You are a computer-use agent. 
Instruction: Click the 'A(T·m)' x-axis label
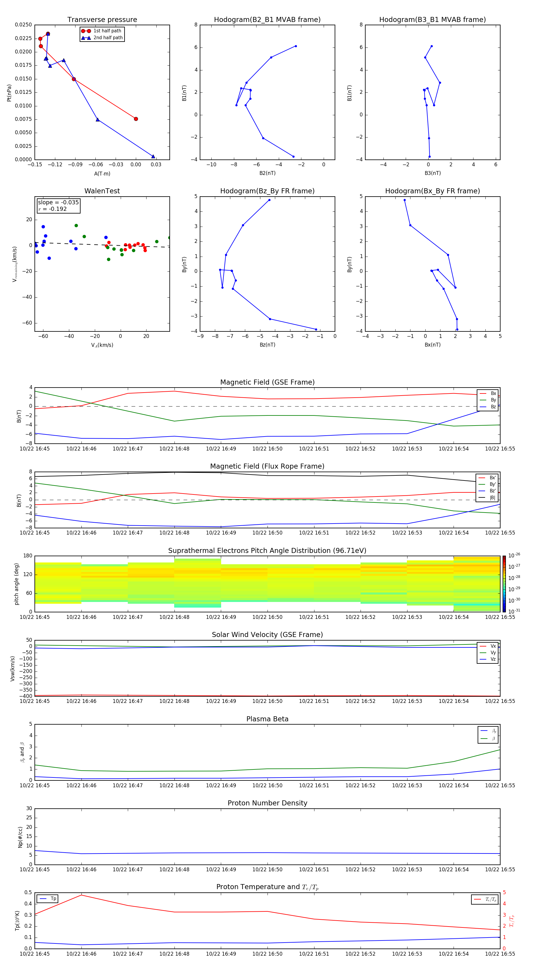click(x=102, y=174)
